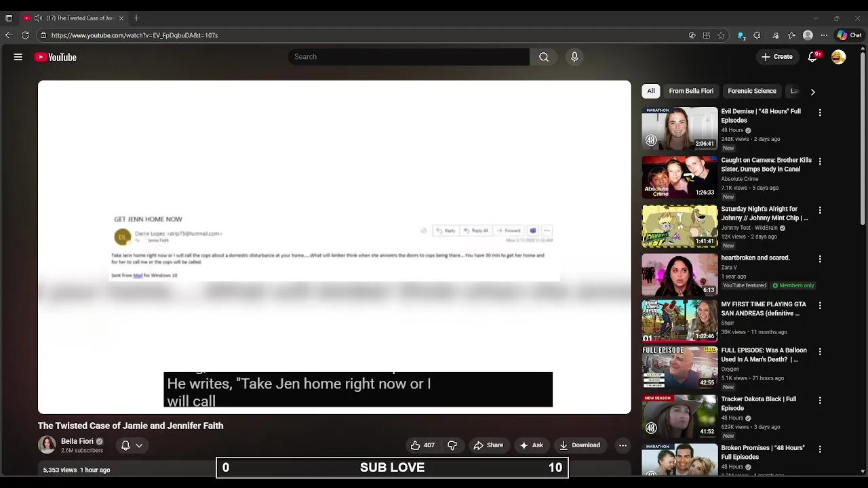Click the browser address bar URL
This screenshot has height=488, width=868.
[x=134, y=35]
